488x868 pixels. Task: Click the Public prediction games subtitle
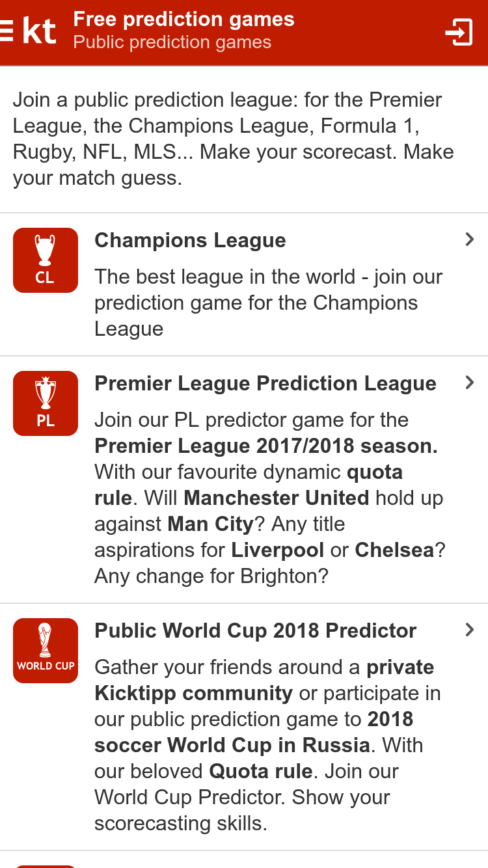pos(172,43)
